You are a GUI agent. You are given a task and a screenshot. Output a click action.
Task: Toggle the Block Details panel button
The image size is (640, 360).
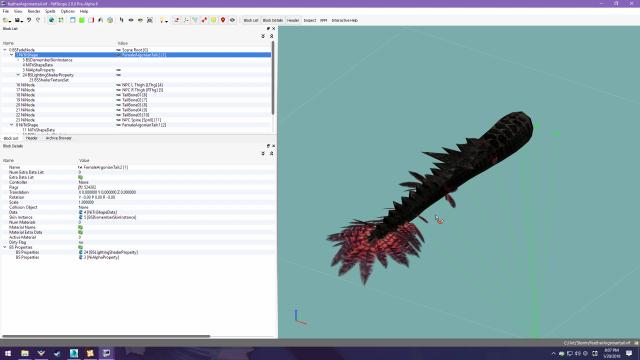coord(273,20)
